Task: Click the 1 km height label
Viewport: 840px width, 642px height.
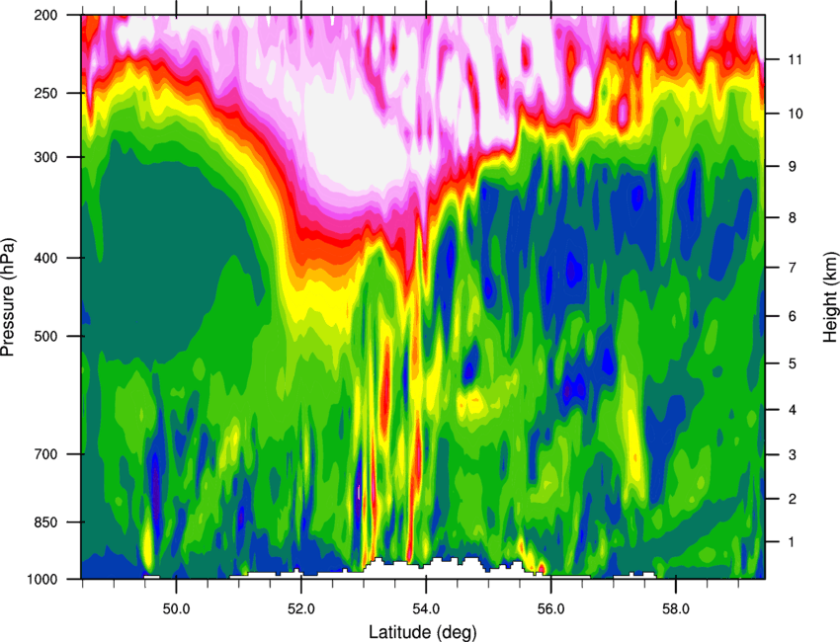Action: [792, 542]
